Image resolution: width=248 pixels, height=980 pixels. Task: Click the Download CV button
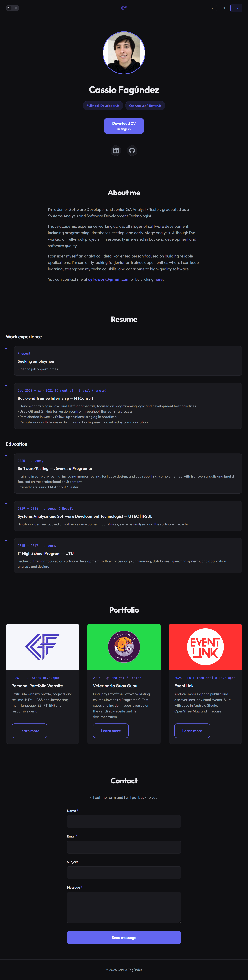124,126
